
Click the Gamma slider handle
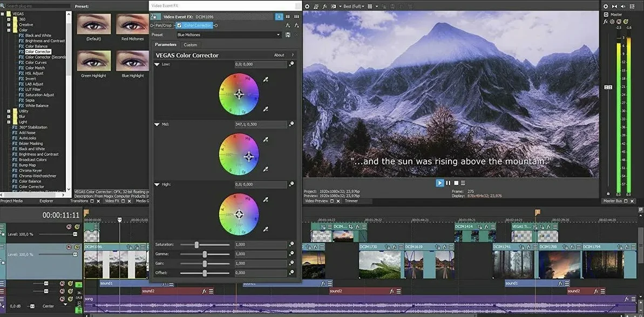click(205, 254)
